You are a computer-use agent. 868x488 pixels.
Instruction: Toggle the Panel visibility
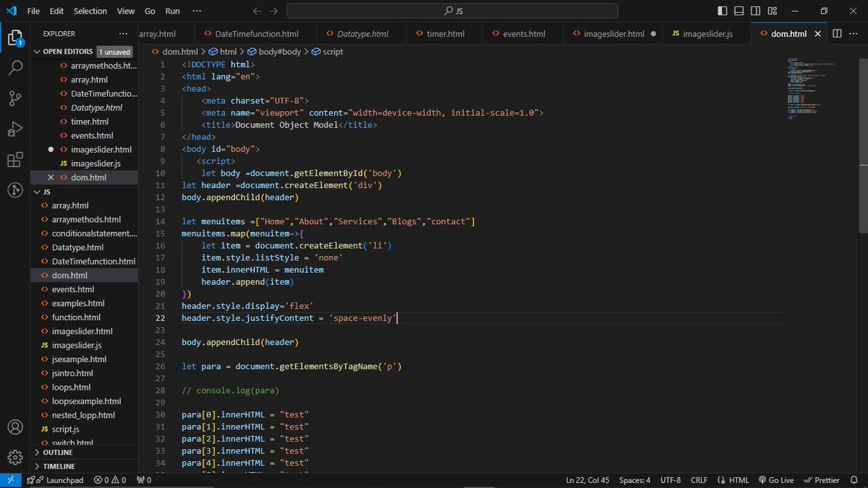click(x=739, y=11)
